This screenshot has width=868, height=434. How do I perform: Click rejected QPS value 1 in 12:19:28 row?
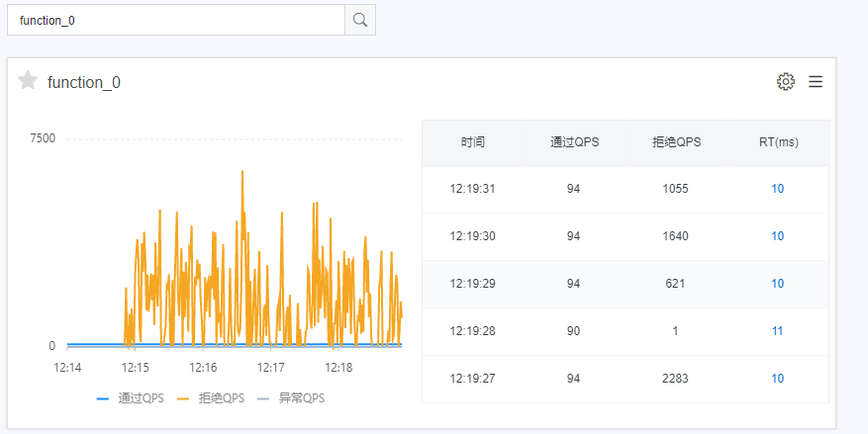pos(675,331)
